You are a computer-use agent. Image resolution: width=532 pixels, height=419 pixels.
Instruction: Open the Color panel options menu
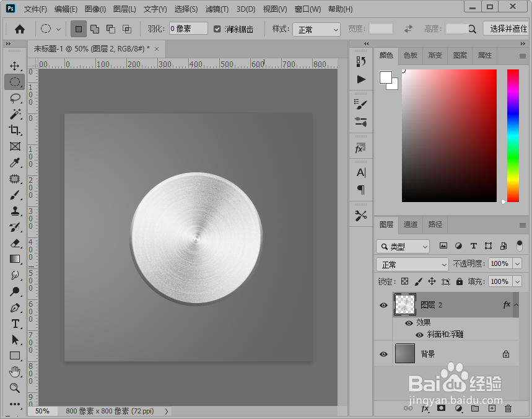pos(523,56)
